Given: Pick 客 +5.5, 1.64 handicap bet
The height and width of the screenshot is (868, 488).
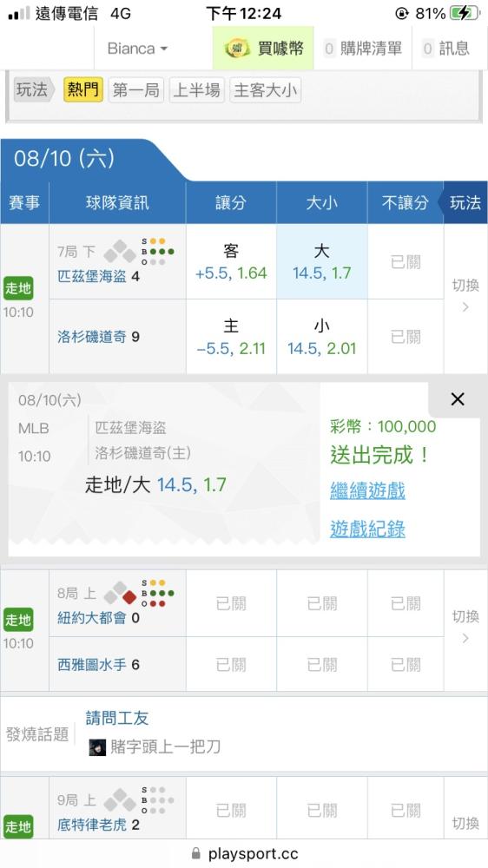Looking at the screenshot, I should pyautogui.click(x=231, y=262).
